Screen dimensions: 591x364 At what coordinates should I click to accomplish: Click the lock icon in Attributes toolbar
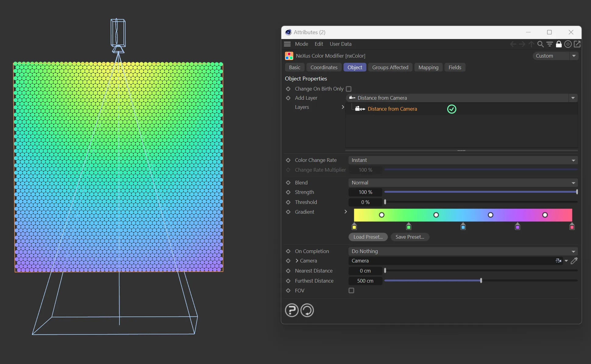[559, 44]
